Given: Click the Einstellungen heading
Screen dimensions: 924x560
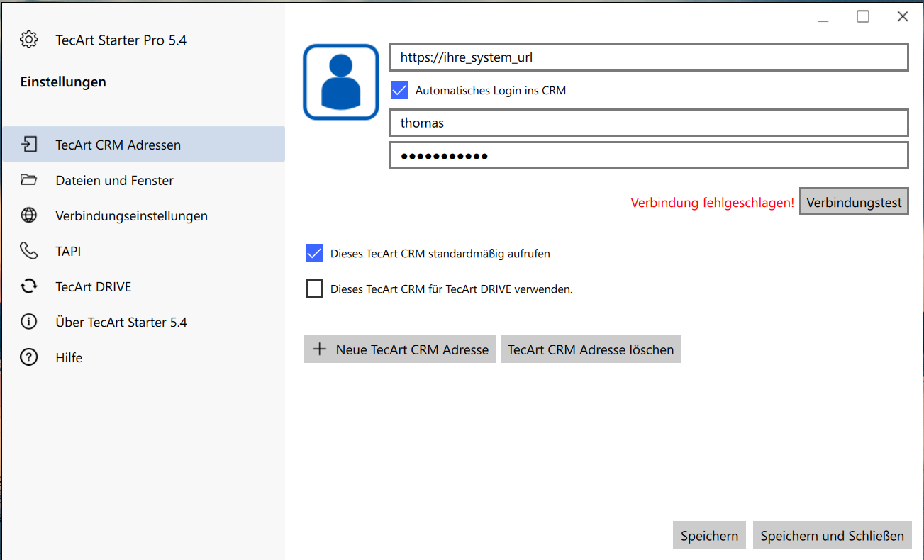Looking at the screenshot, I should pos(63,82).
